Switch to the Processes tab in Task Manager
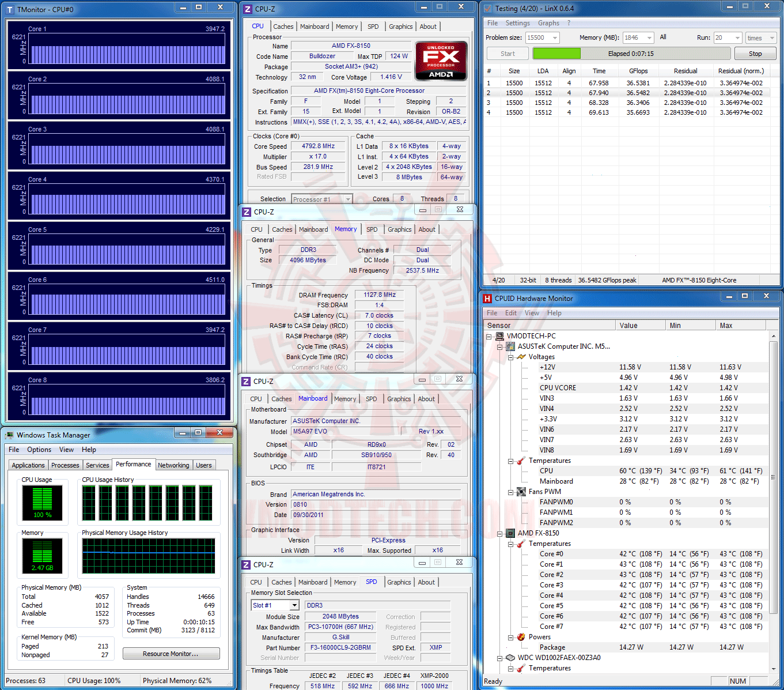 65,465
